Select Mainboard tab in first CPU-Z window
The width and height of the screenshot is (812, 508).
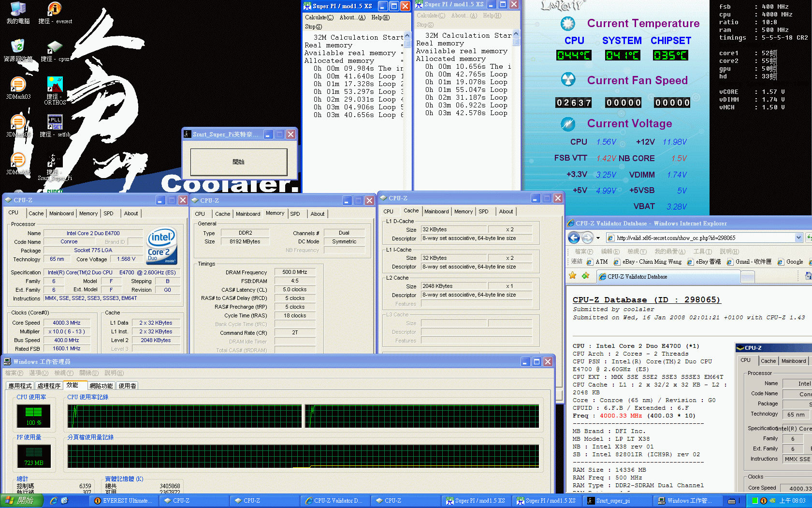click(61, 213)
